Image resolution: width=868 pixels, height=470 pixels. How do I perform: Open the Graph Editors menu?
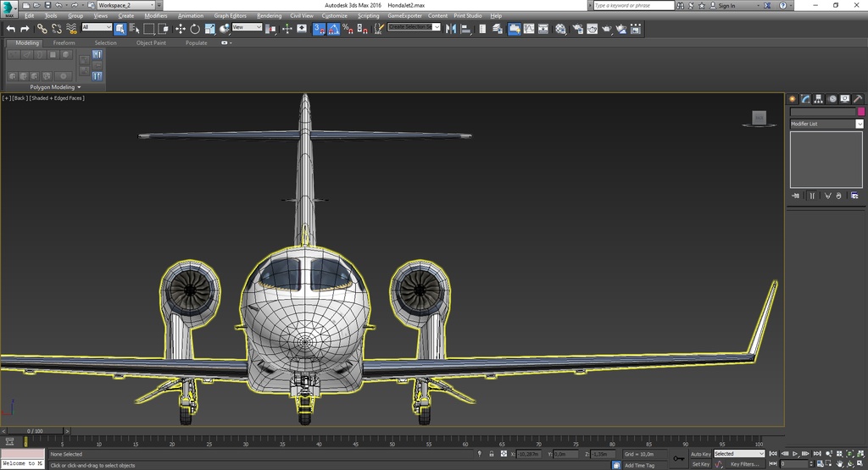(231, 15)
